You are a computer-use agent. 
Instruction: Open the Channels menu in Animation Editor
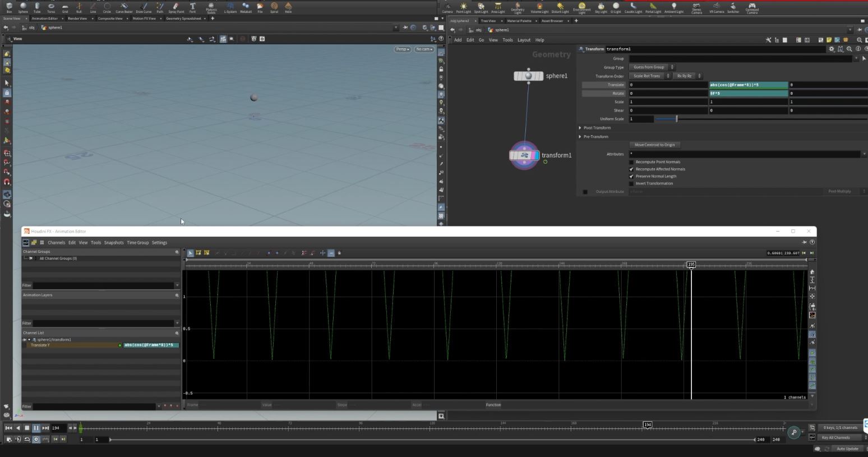pyautogui.click(x=56, y=243)
